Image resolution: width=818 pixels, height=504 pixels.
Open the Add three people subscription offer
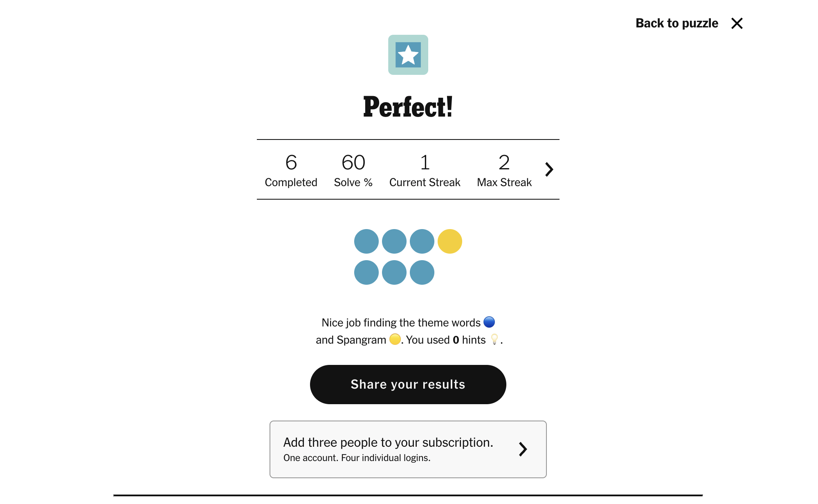388,449
